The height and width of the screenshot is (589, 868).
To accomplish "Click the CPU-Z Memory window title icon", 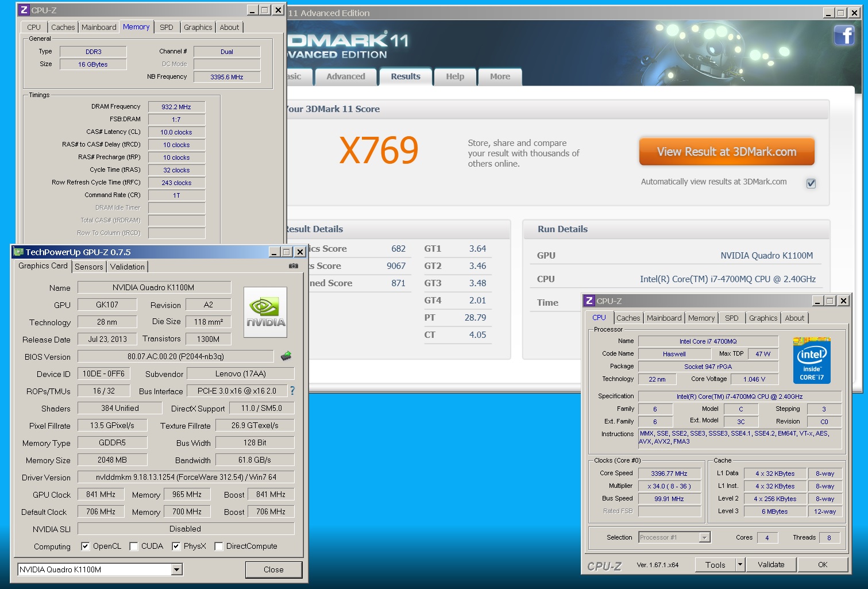I will pos(24,10).
